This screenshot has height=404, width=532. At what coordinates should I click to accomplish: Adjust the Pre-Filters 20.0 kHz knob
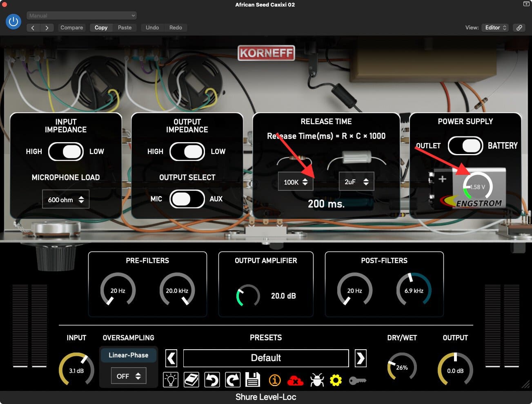[x=177, y=290]
